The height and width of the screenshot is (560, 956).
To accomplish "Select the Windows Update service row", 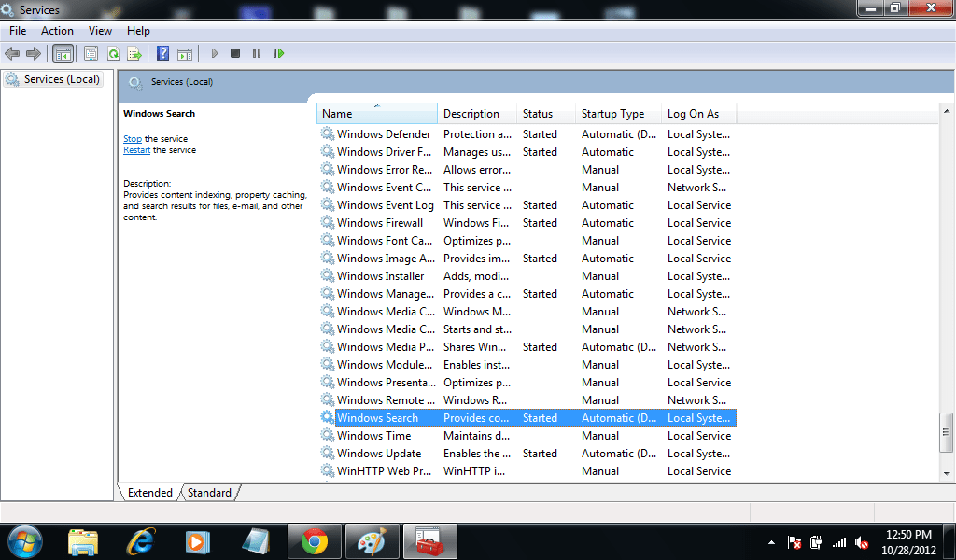I will (x=527, y=453).
